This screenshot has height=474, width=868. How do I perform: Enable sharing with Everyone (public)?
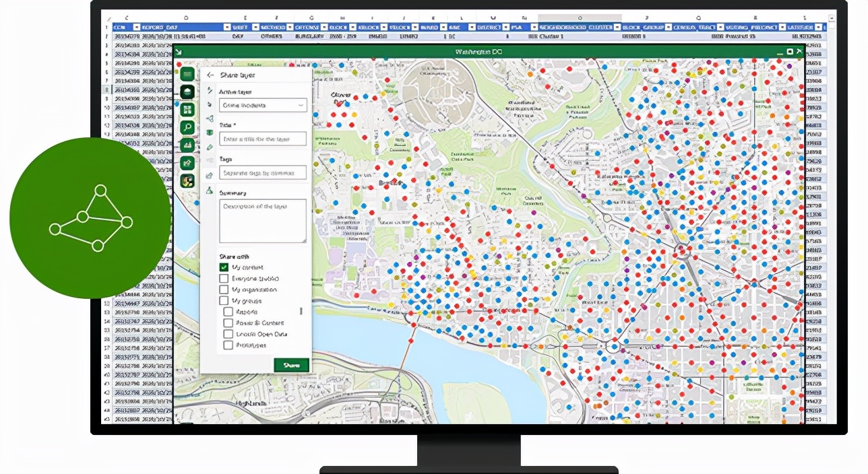click(224, 279)
